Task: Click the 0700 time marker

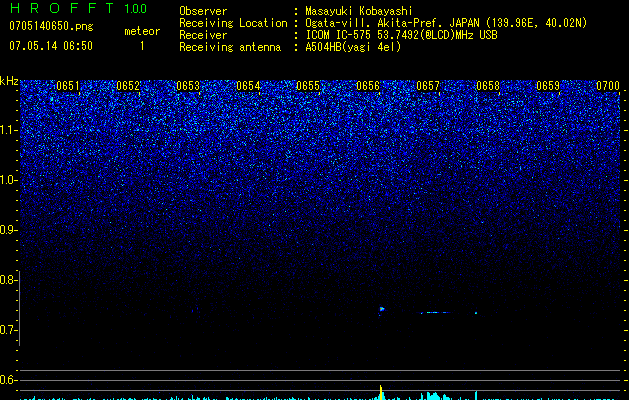Action: [x=608, y=86]
